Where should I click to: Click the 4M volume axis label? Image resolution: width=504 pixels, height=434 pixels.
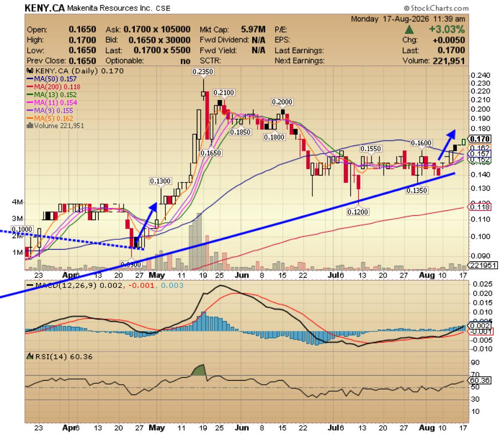point(18,202)
